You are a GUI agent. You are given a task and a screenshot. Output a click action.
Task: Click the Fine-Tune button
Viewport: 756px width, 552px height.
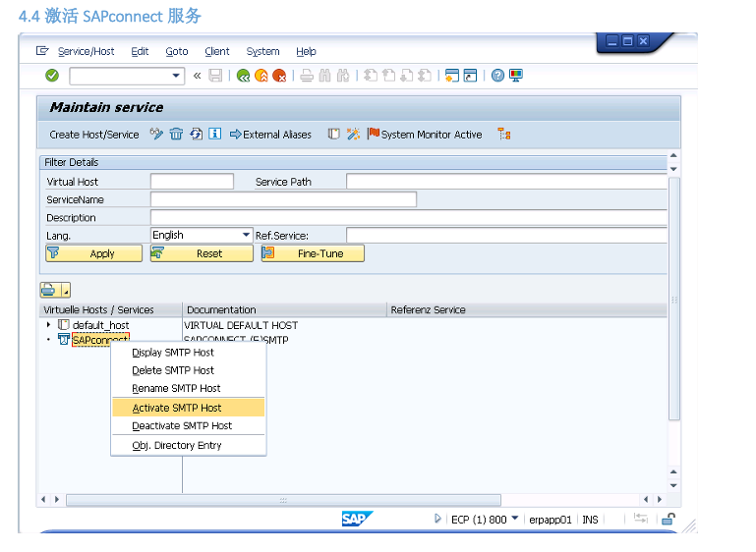point(313,253)
